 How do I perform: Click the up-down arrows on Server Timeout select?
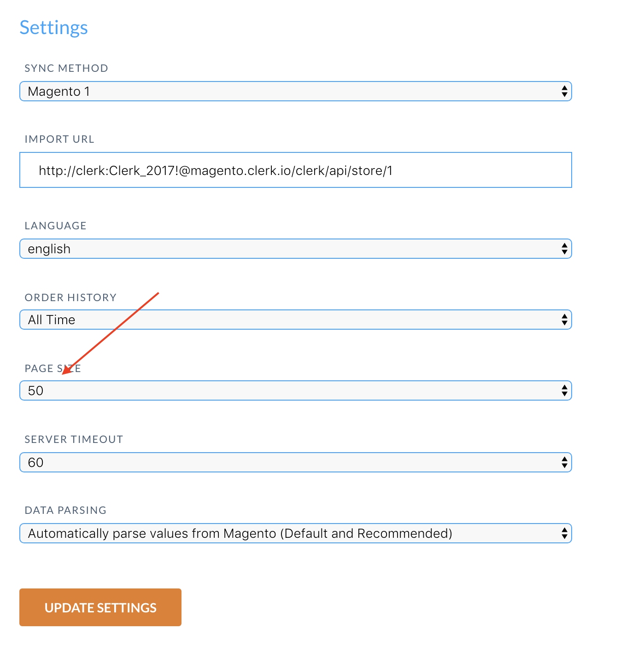click(564, 462)
